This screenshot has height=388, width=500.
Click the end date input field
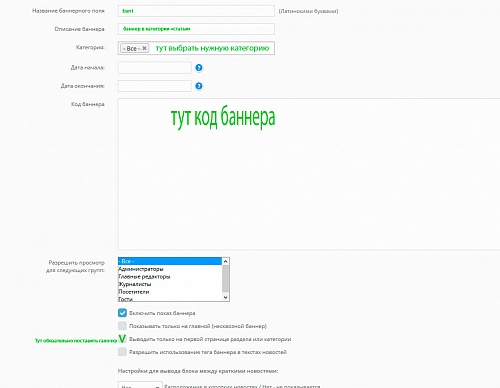tap(154, 86)
